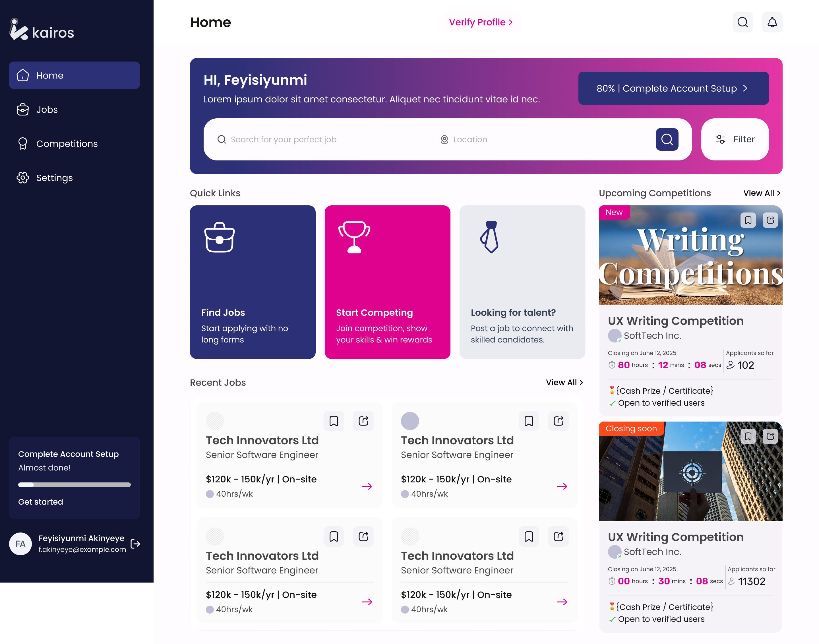
Task: Open the Start Competing quick link card
Action: 387,282
